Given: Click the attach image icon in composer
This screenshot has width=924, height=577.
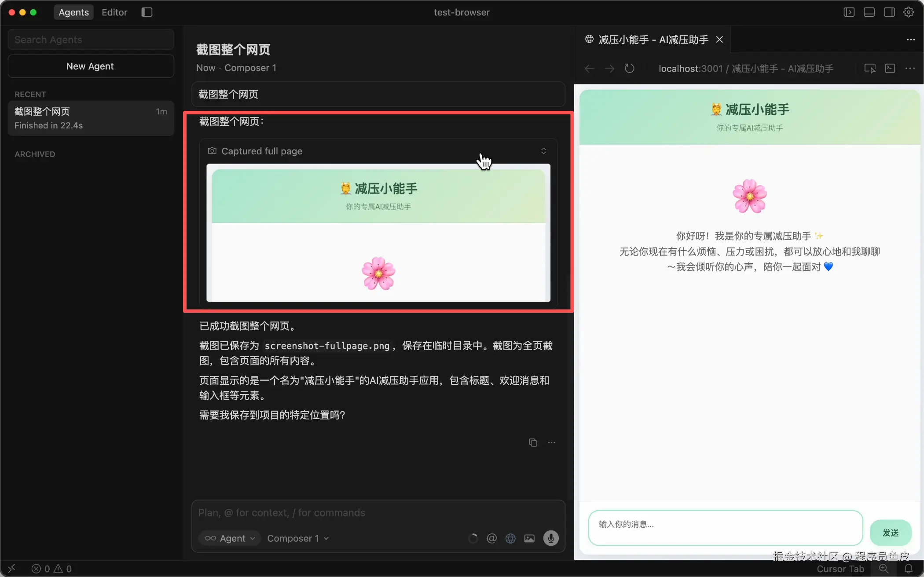Looking at the screenshot, I should 529,538.
